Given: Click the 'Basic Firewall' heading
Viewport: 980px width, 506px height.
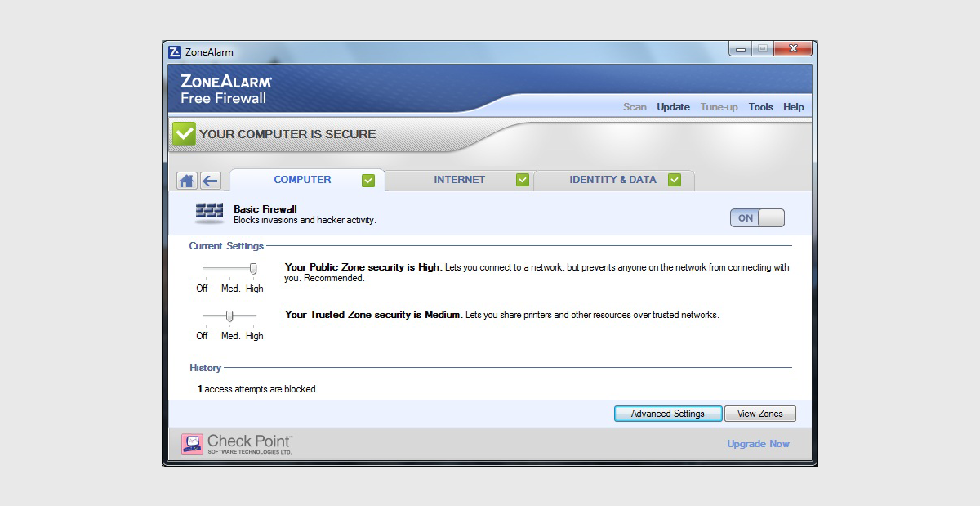Looking at the screenshot, I should point(265,209).
